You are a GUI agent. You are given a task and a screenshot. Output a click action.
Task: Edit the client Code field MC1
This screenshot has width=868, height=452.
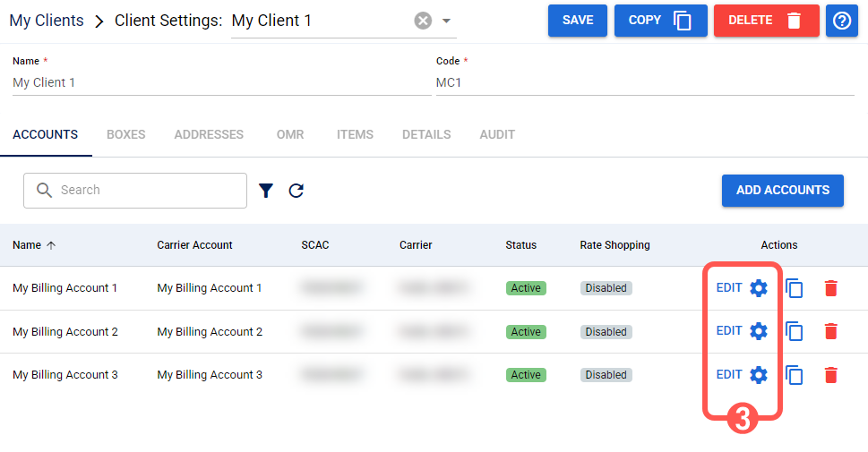(645, 82)
